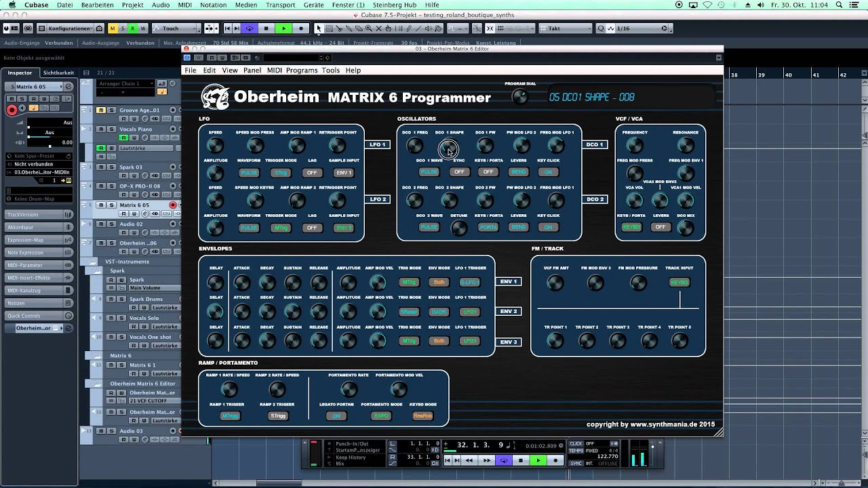
Task: Click transport panel fast-forward button
Action: (x=486, y=460)
